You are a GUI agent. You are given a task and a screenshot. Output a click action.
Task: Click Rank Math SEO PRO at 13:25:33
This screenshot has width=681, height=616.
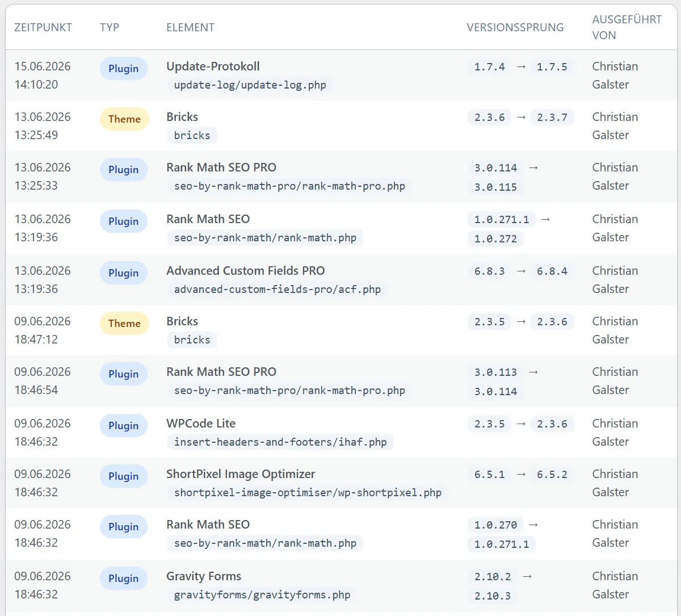(x=221, y=167)
